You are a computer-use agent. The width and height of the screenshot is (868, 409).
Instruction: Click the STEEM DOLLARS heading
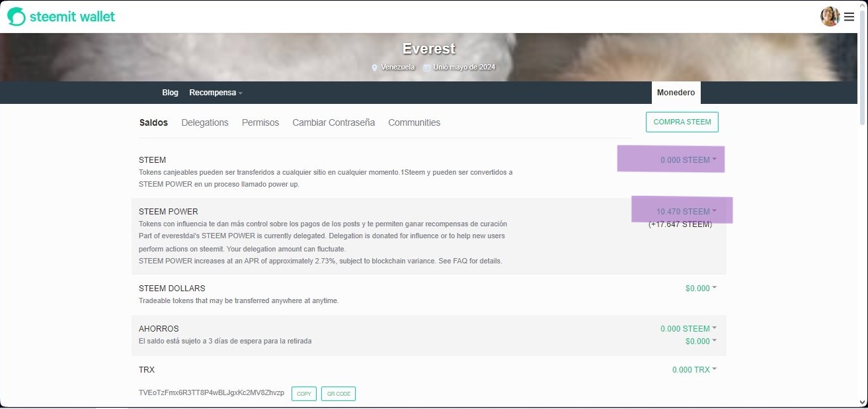point(172,289)
